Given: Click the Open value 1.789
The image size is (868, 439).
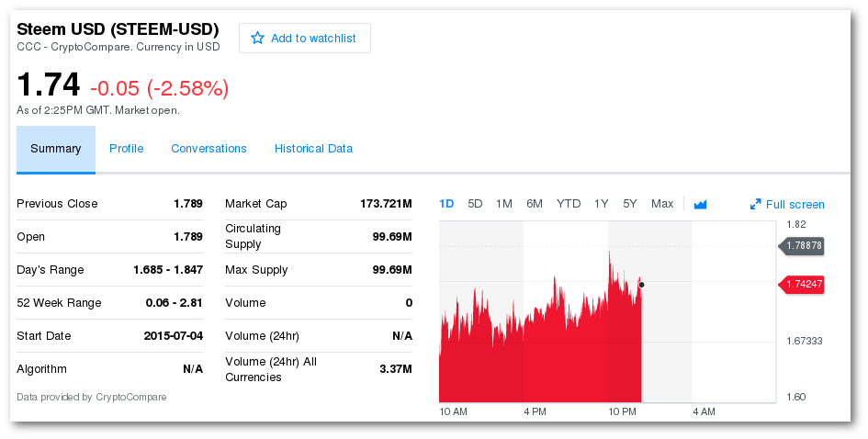Looking at the screenshot, I should [188, 236].
